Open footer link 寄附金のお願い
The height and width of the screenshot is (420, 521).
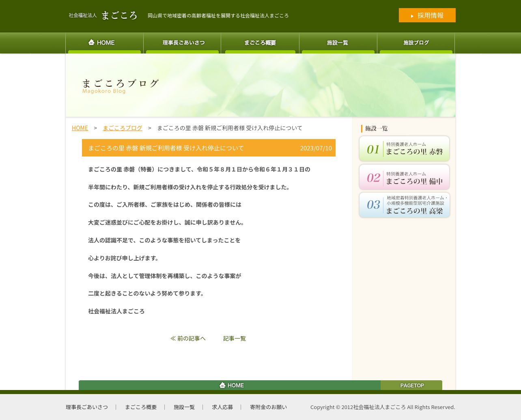click(268, 407)
